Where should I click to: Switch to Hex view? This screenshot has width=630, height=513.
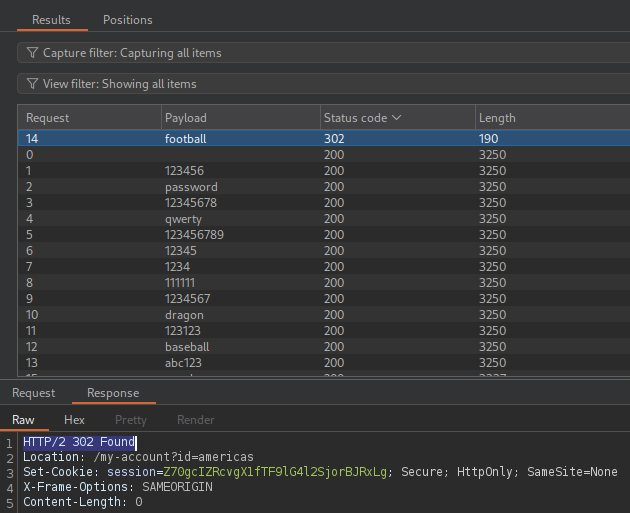tap(74, 420)
